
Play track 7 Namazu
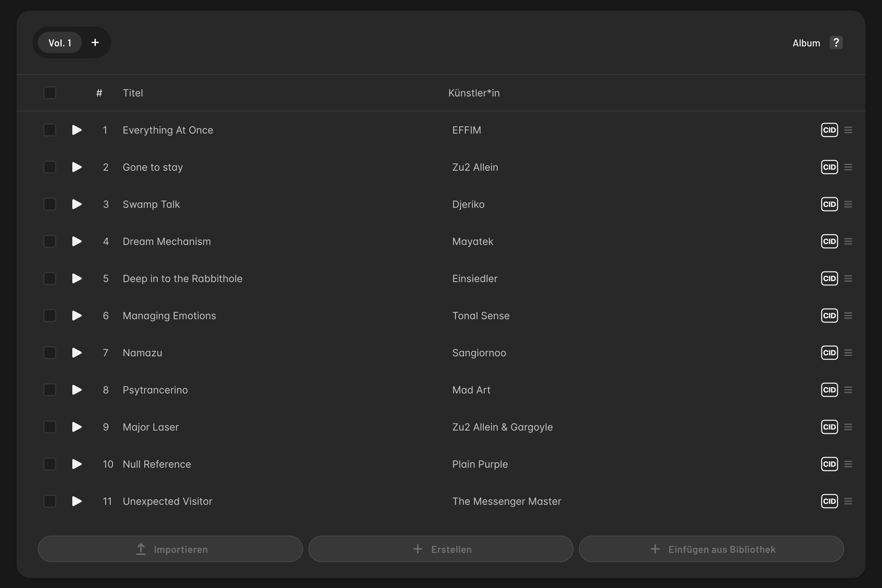tap(77, 353)
